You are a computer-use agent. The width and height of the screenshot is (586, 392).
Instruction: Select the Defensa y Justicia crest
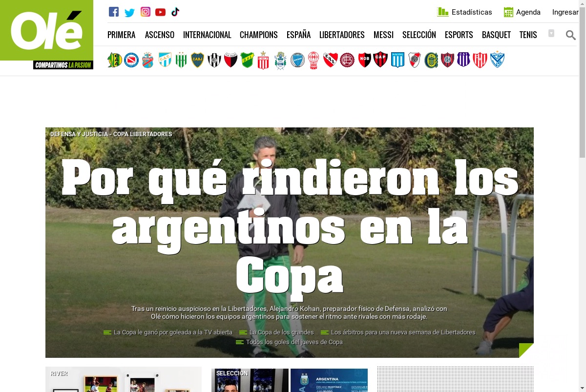tap(248, 60)
